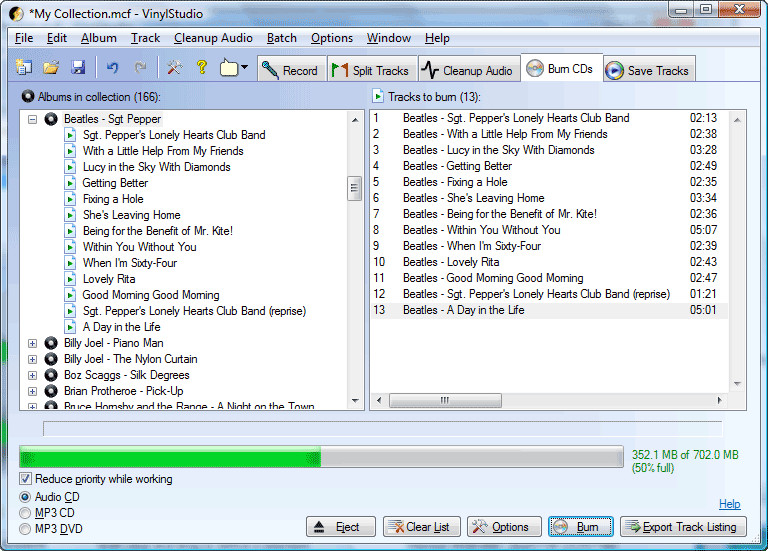Switch to the Cleanup Audio tab
This screenshot has height=551, width=768.
(x=469, y=70)
